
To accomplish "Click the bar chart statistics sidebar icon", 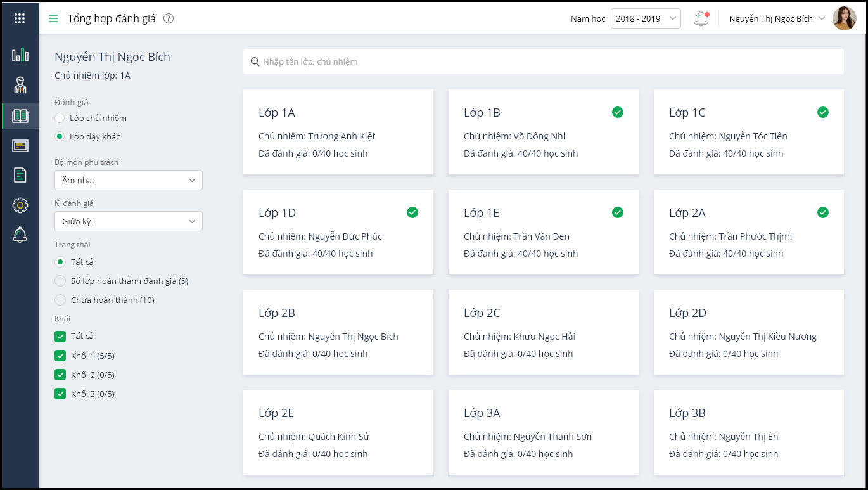I will click(x=20, y=55).
